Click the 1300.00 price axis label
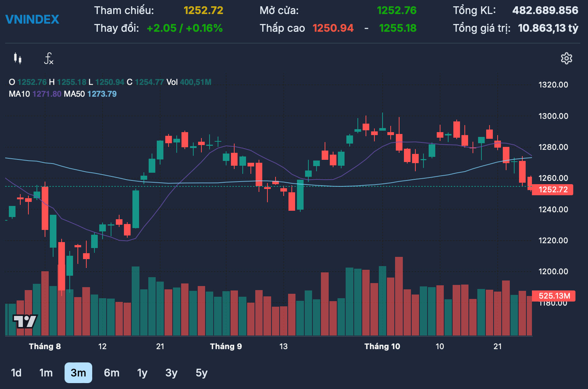The height and width of the screenshot is (389, 588). [x=553, y=116]
